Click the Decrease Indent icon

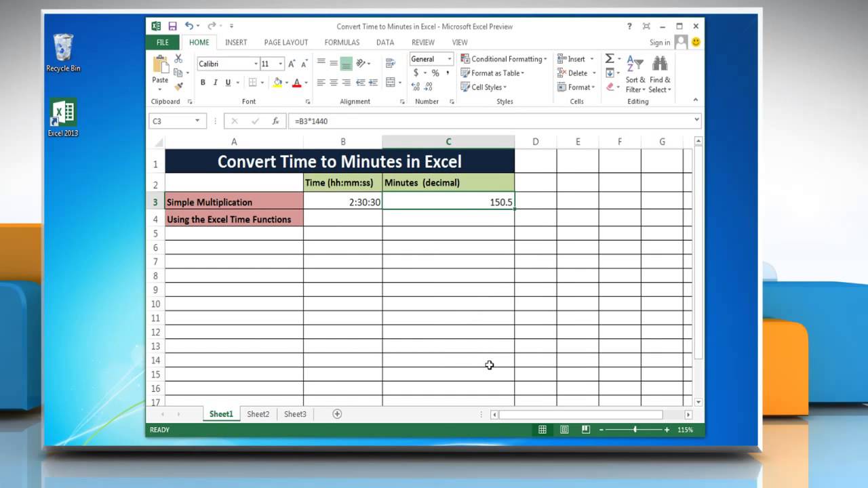click(360, 83)
